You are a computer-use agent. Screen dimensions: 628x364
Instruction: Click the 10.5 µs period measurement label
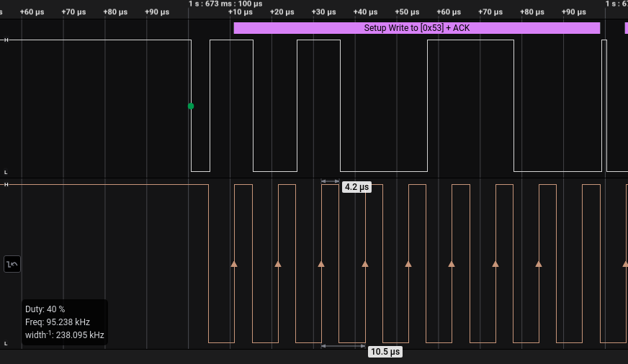tap(385, 352)
